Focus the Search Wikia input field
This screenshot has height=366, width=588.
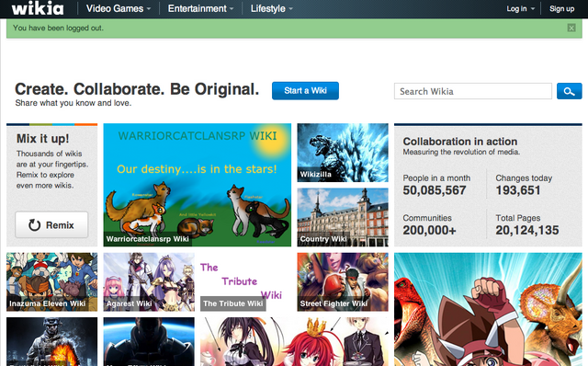point(473,91)
